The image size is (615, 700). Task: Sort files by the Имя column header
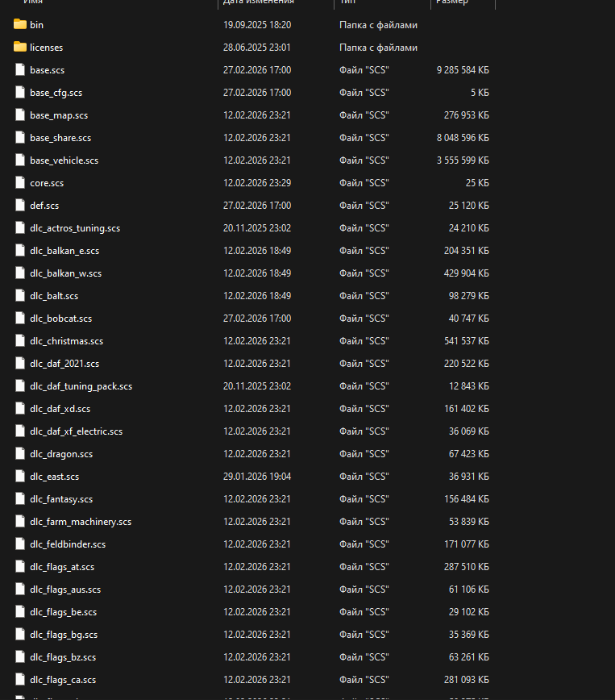click(32, 2)
